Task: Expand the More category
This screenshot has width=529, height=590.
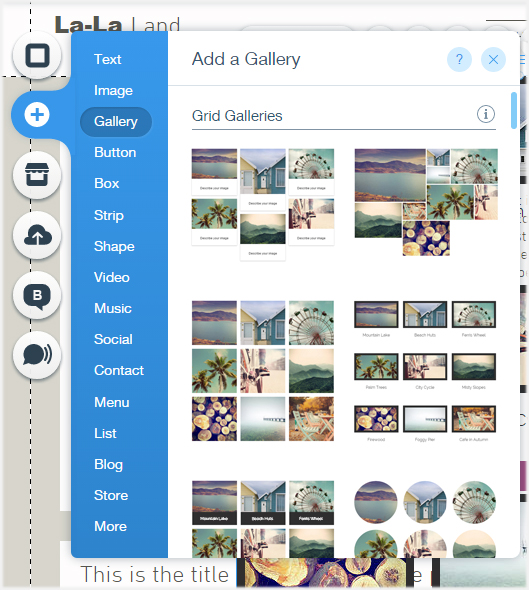Action: click(x=110, y=526)
